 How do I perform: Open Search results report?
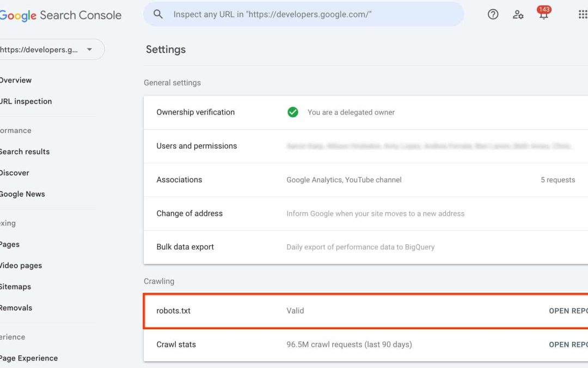pos(24,152)
